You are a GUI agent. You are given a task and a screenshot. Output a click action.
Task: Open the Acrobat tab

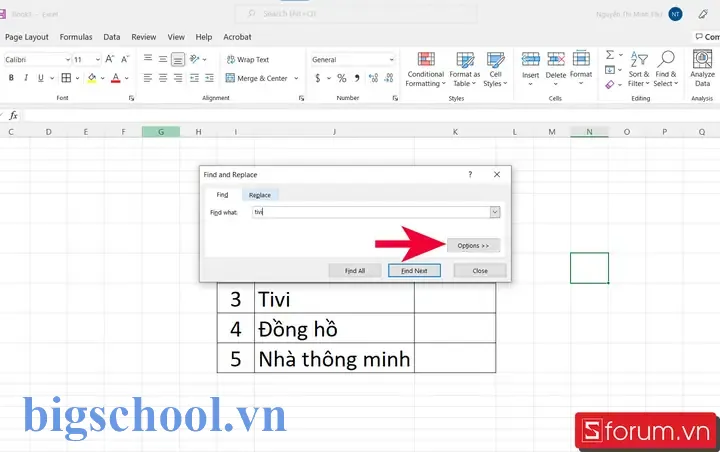point(237,37)
